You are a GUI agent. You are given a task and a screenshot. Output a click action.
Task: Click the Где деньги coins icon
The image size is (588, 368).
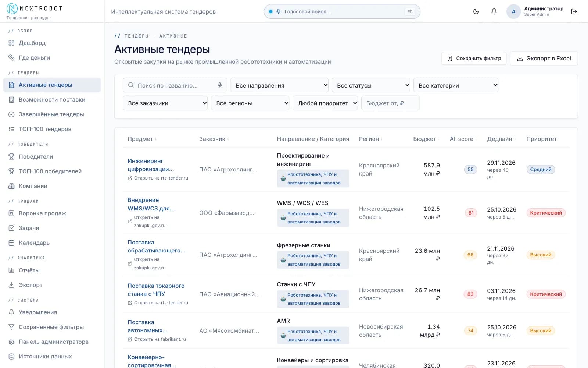[x=11, y=58]
